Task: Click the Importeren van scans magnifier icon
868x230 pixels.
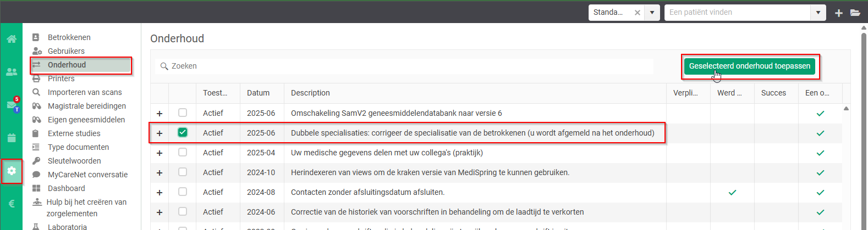Action: [36, 92]
